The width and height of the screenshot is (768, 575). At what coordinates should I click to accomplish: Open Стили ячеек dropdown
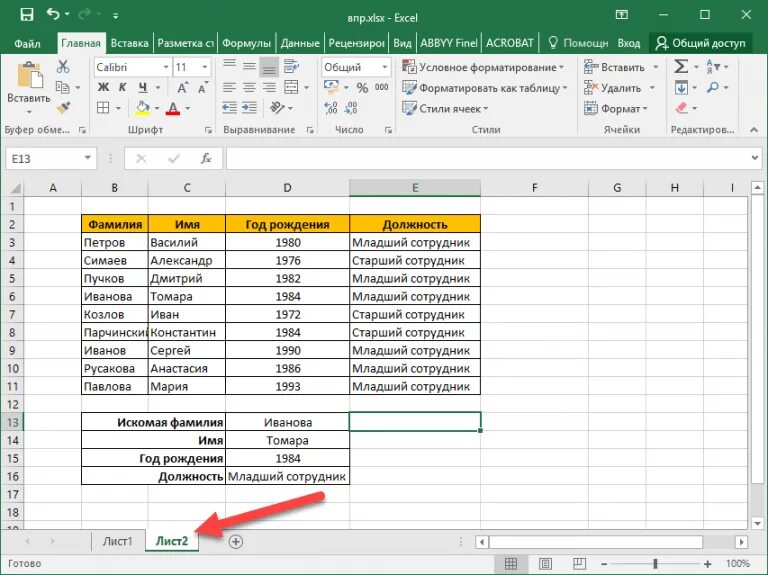tap(445, 109)
